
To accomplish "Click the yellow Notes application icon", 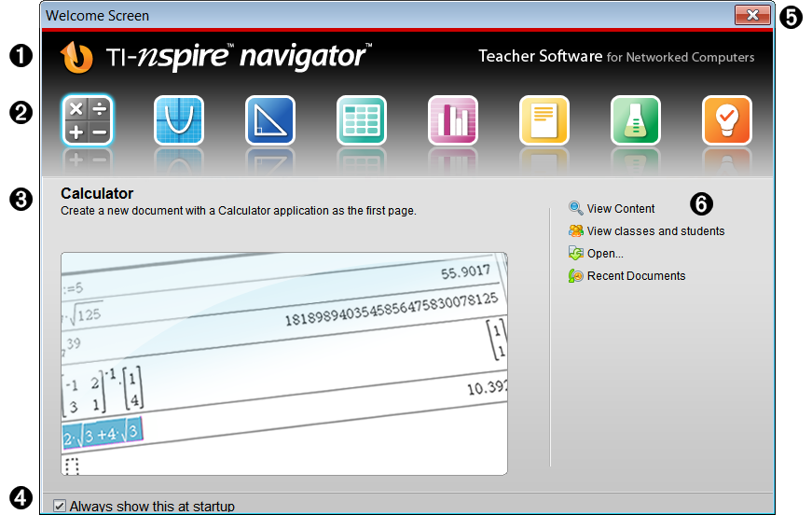I will 544,121.
